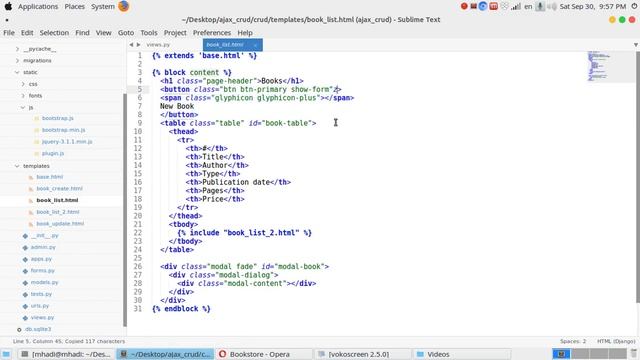Click the Firefox launcher icon in top panel

[x=124, y=6]
